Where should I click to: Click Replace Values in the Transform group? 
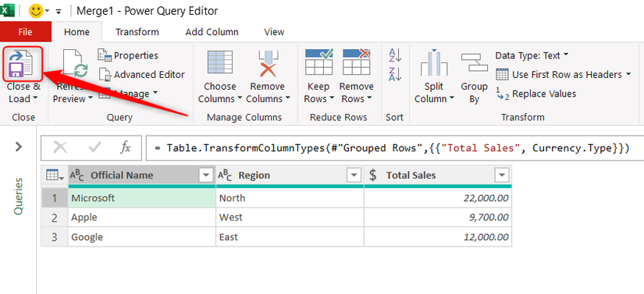coord(536,94)
